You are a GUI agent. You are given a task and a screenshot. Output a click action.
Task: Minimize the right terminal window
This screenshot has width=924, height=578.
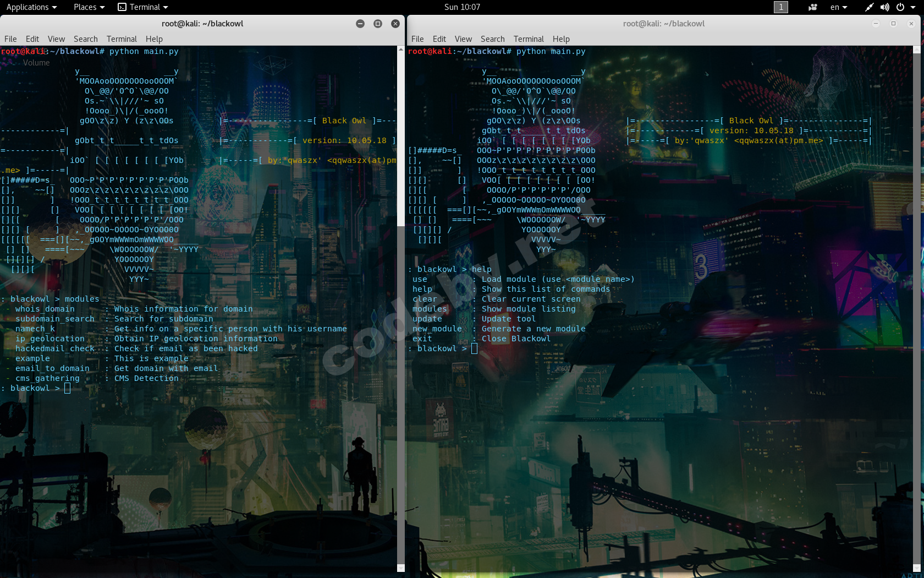876,24
